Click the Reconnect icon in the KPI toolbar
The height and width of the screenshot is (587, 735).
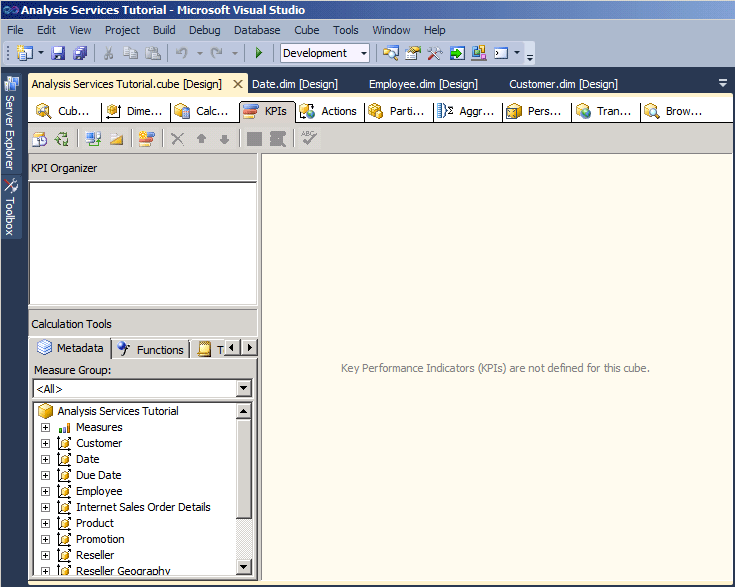click(62, 139)
